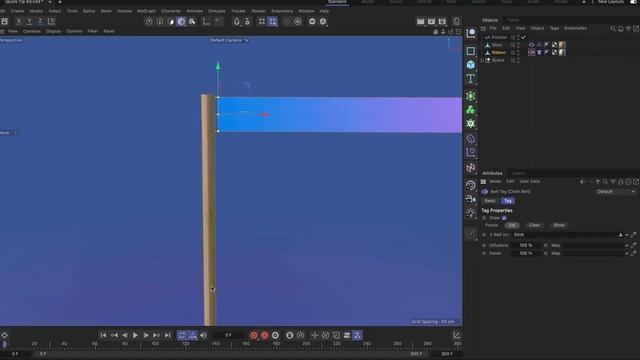
Task: Open the Simulate menu
Action: [216, 11]
